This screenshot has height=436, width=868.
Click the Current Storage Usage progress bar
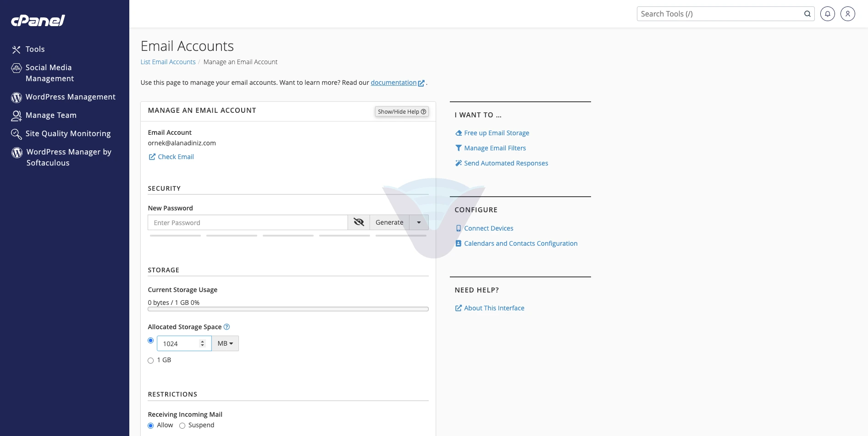point(288,309)
